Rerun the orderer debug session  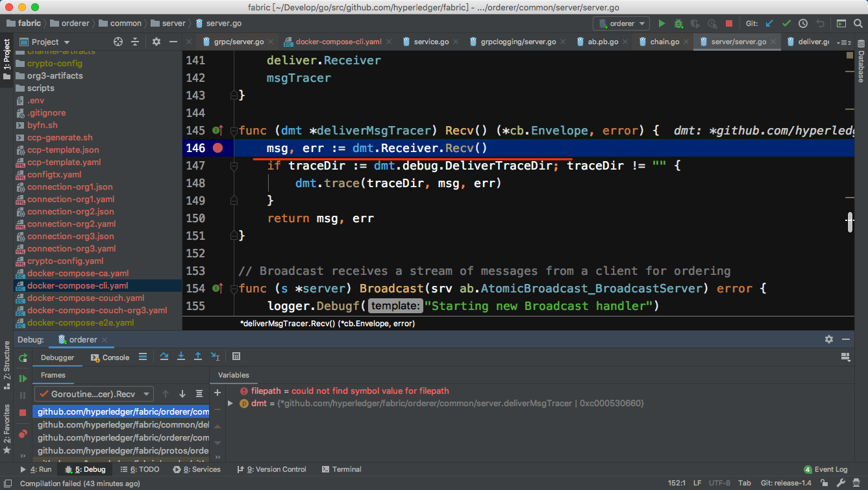pyautogui.click(x=23, y=357)
